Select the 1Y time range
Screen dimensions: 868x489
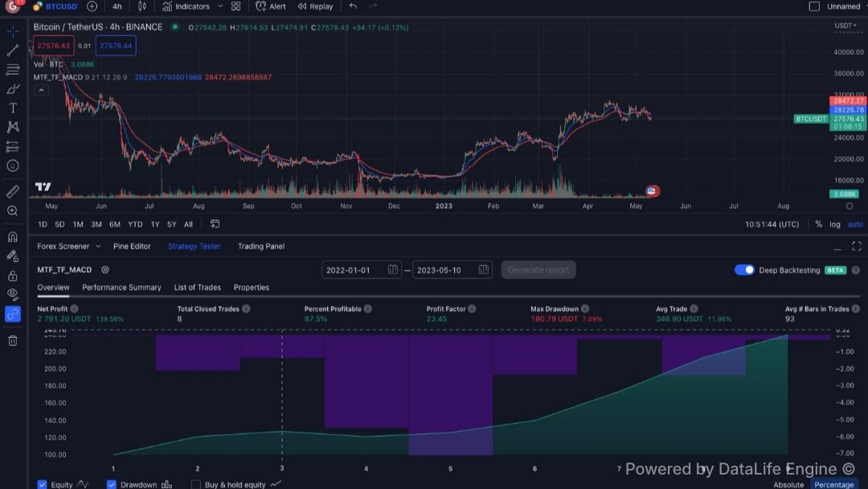pos(155,224)
